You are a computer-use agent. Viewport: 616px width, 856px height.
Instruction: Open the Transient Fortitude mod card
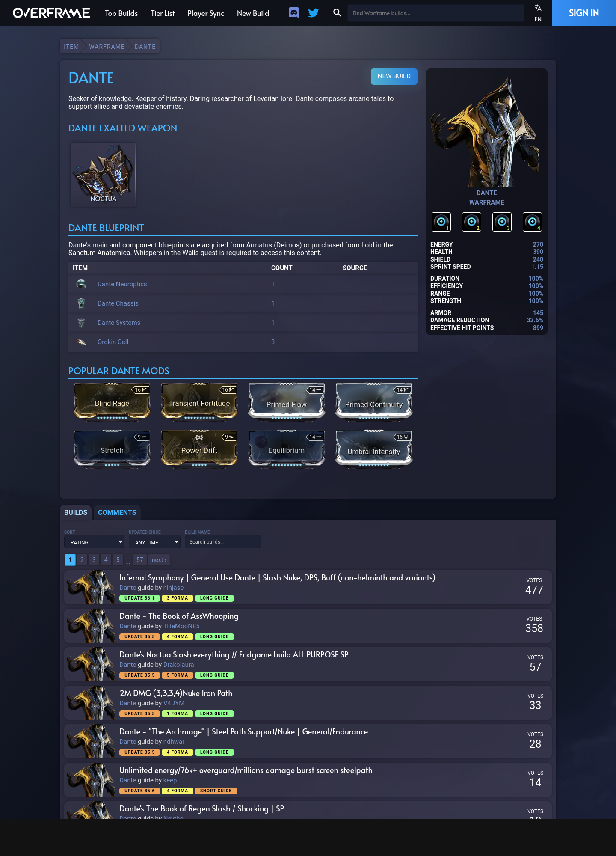point(199,401)
